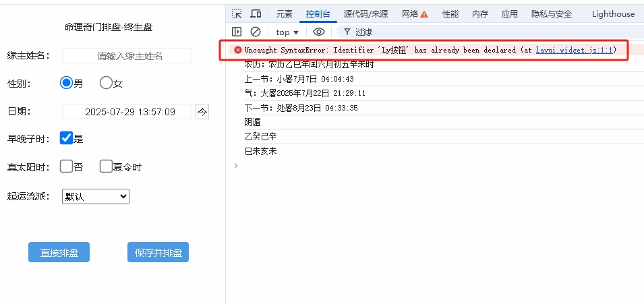This screenshot has height=304, width=644.
Task: Select console line 乙癸己辛
Action: [260, 137]
